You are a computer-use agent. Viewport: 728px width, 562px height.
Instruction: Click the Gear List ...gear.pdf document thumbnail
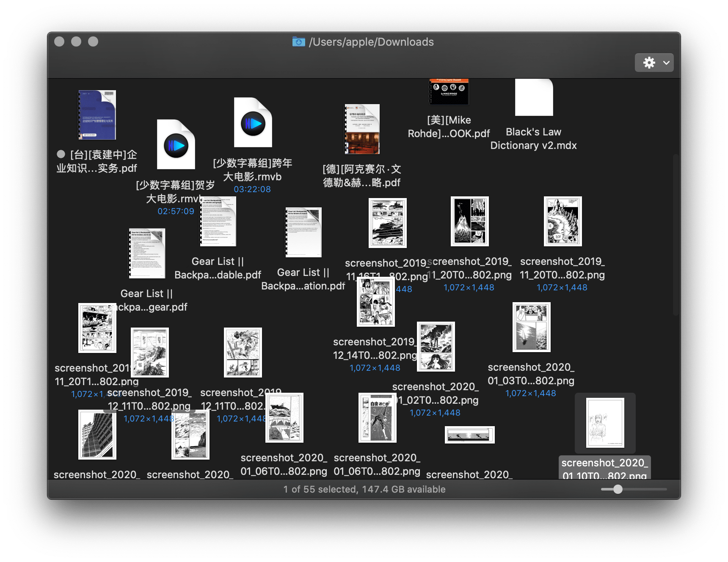click(x=147, y=253)
